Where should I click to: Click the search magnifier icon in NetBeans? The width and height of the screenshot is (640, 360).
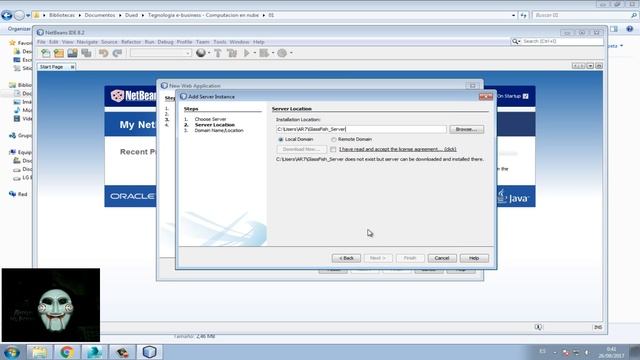pyautogui.click(x=515, y=41)
